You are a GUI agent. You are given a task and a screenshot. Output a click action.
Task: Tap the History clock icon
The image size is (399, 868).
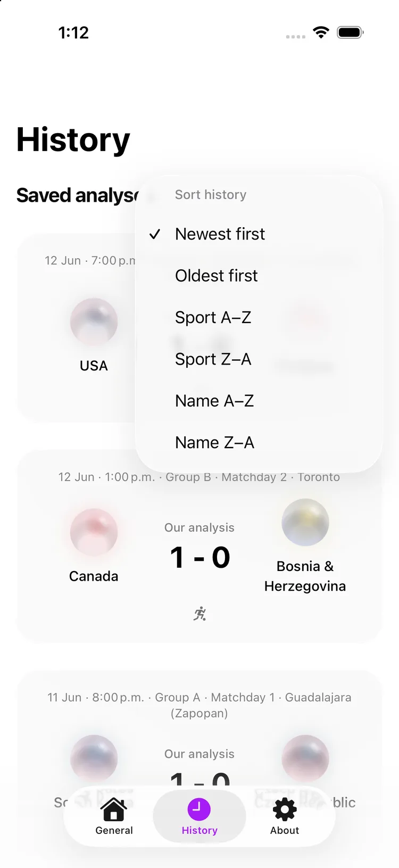(199, 809)
